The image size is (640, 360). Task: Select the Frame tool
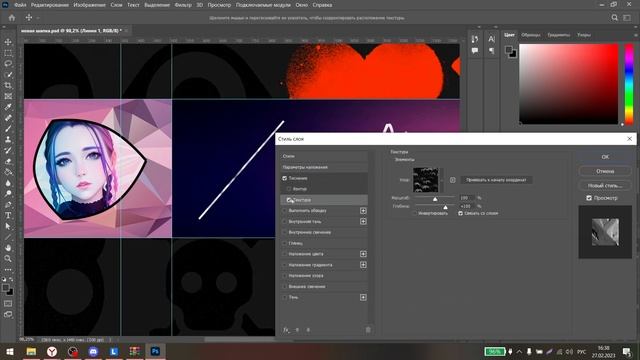(x=8, y=96)
